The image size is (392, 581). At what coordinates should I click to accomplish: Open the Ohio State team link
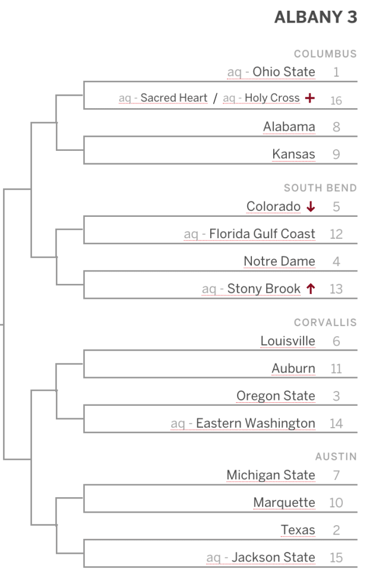click(x=284, y=72)
